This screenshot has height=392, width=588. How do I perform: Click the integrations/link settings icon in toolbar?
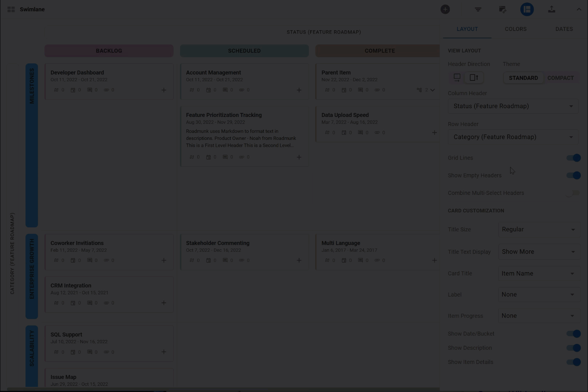[502, 9]
